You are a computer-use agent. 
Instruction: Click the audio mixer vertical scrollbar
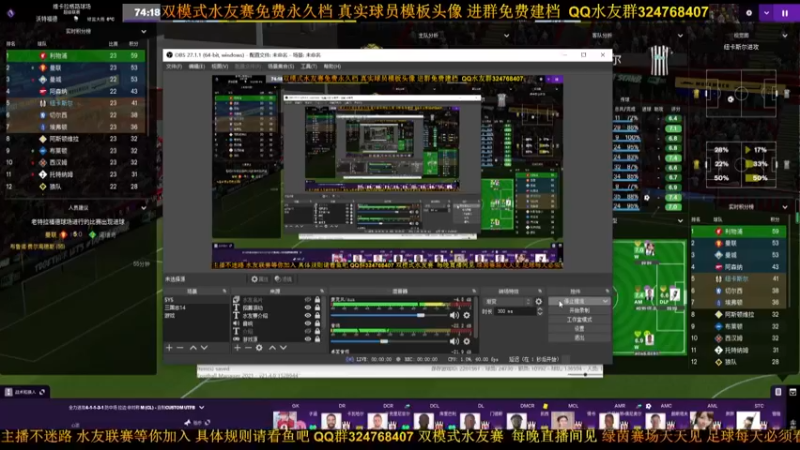[x=477, y=317]
